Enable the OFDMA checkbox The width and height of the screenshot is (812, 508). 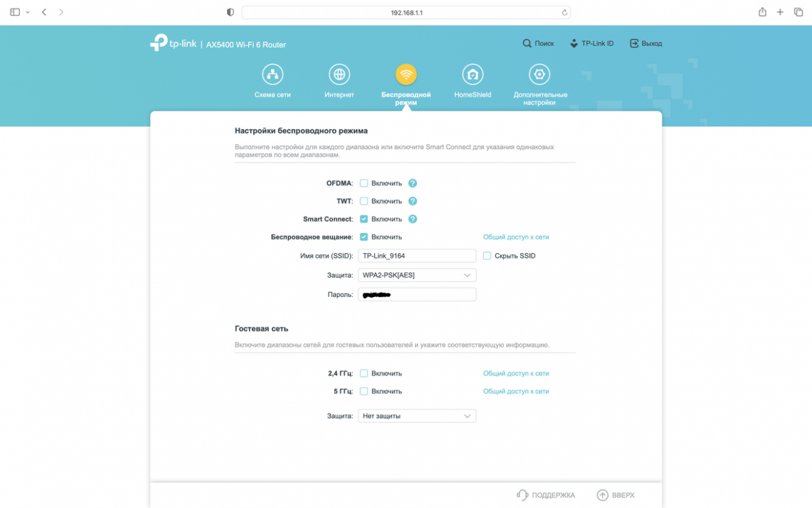[364, 183]
